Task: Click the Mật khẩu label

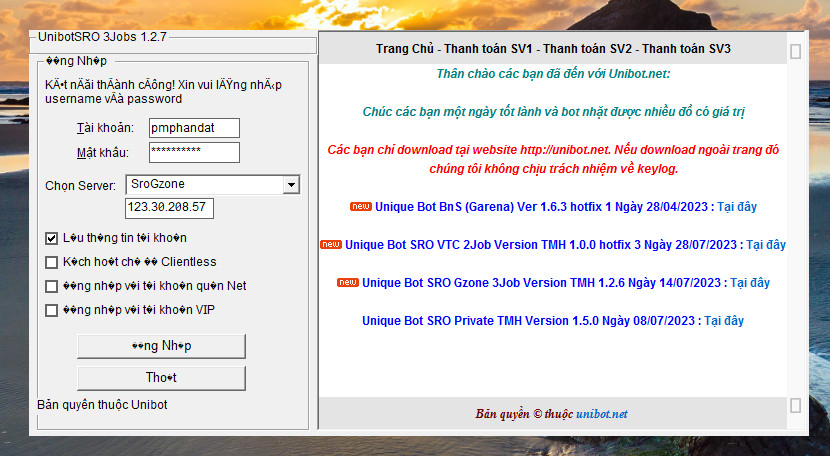Action: [103, 153]
